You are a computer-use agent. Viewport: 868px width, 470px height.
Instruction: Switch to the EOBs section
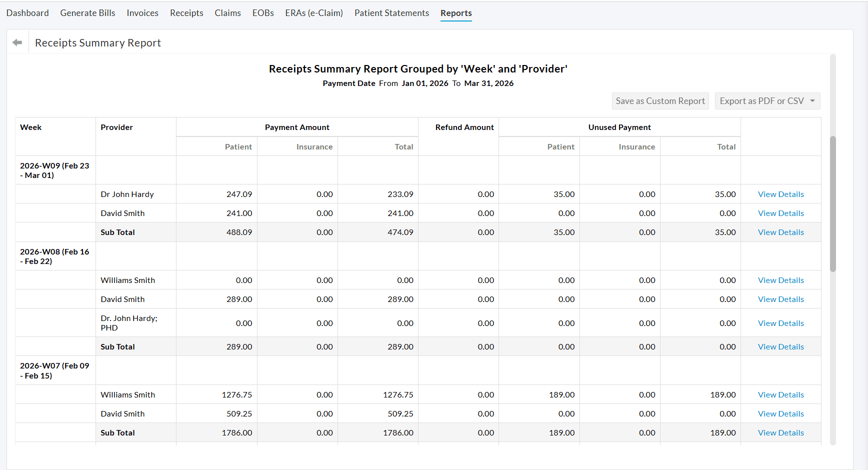point(263,12)
